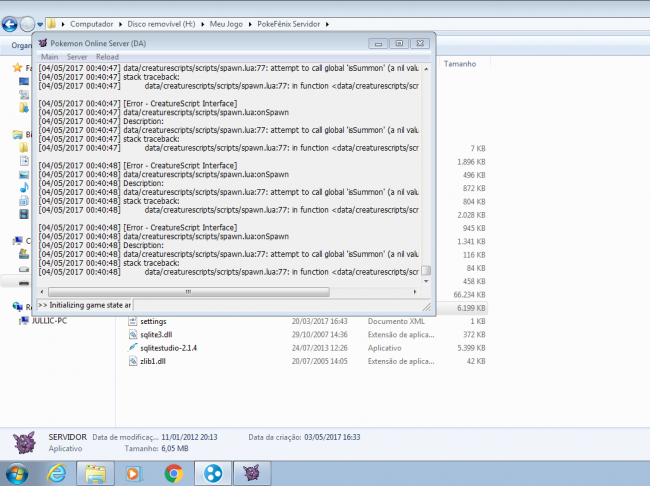The height and width of the screenshot is (486, 650).
Task: Select the settings XML file
Action: 153,321
